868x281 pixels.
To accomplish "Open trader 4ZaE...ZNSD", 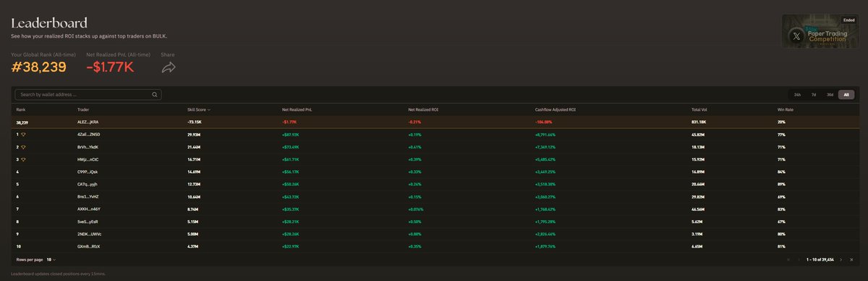I will pyautogui.click(x=88, y=135).
